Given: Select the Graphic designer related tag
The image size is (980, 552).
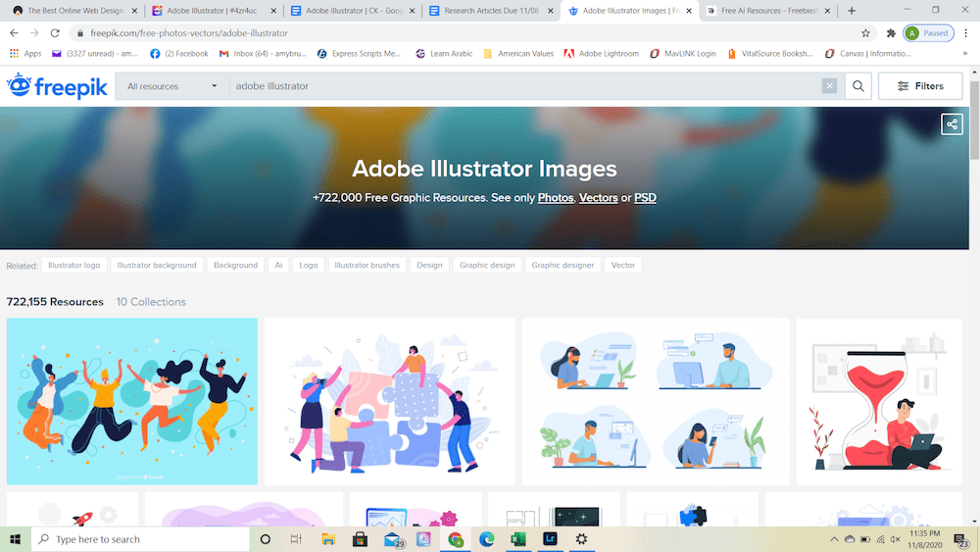Looking at the screenshot, I should point(563,265).
